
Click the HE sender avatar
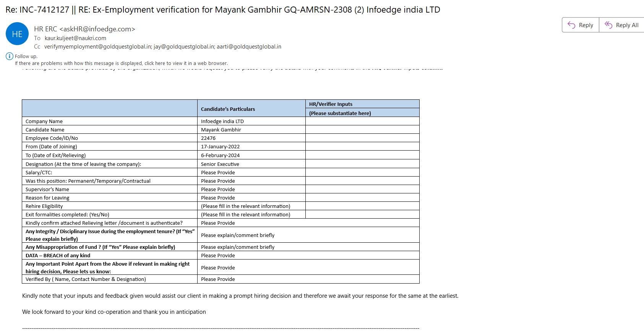17,34
